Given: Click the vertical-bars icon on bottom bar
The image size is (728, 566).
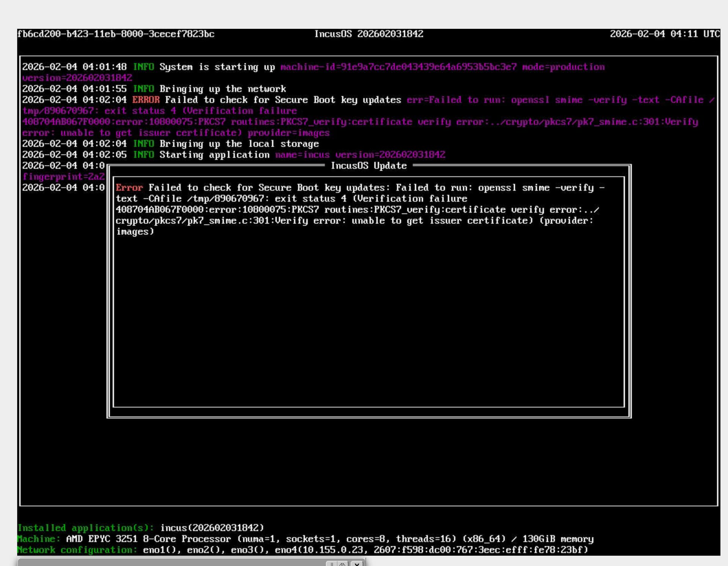Looking at the screenshot, I should click(x=332, y=563).
